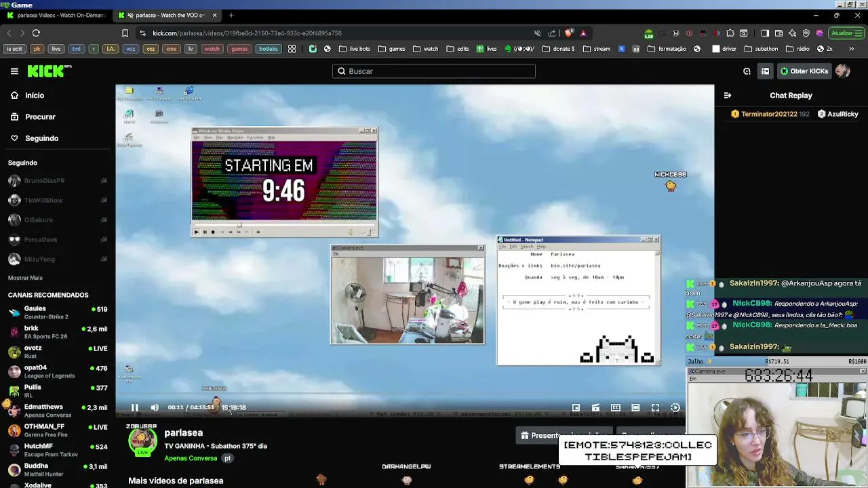Open ForcaGeek followed channel
Screen dimensions: 868x488
pos(57,239)
